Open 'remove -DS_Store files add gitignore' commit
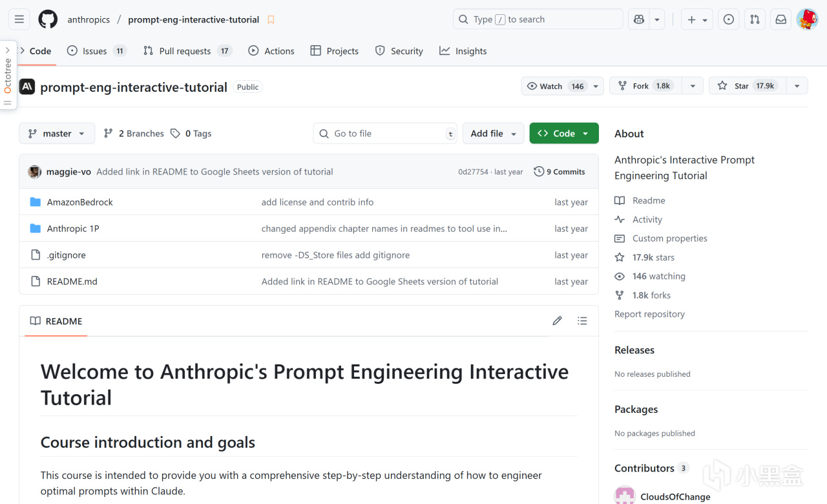 click(x=336, y=255)
